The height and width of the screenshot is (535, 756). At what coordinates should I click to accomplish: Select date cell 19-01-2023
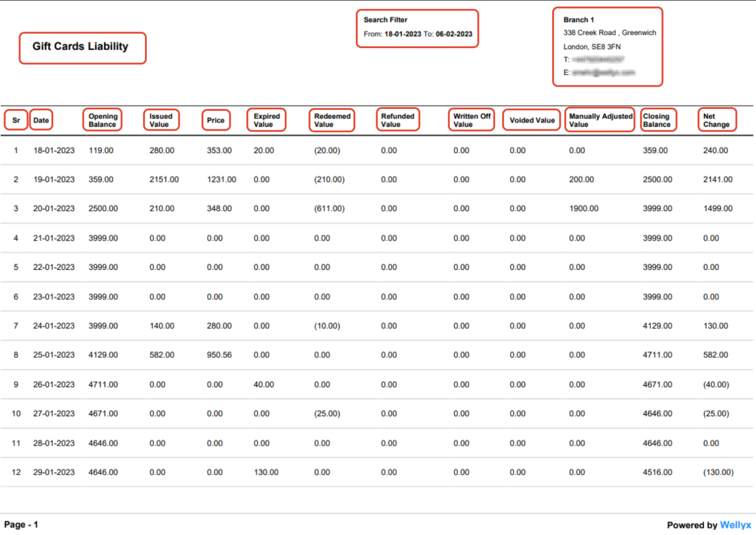point(54,179)
